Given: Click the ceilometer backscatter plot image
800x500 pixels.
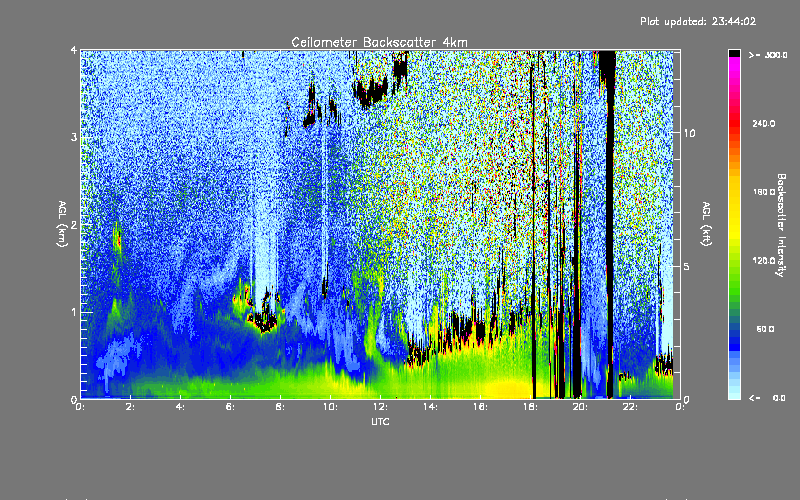Looking at the screenshot, I should [380, 224].
